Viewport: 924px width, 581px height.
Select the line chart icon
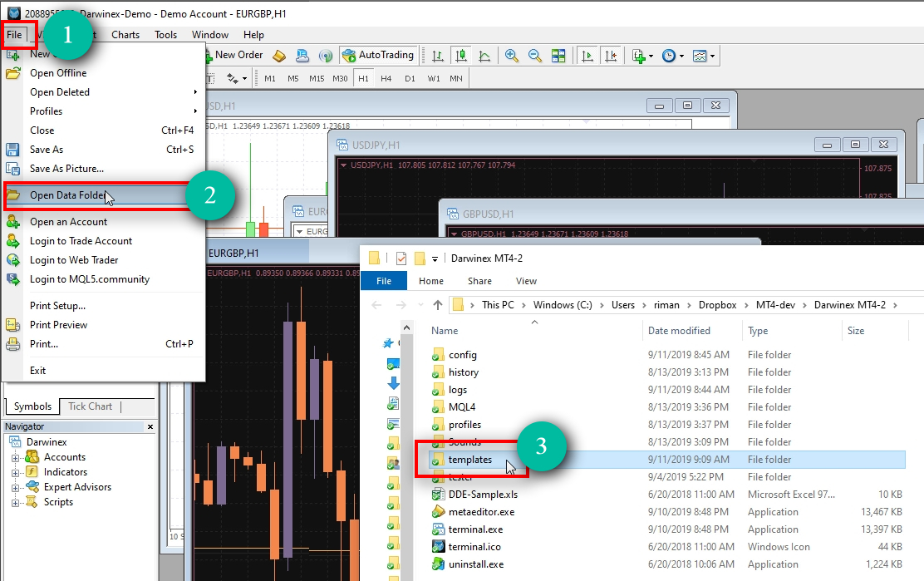point(484,56)
